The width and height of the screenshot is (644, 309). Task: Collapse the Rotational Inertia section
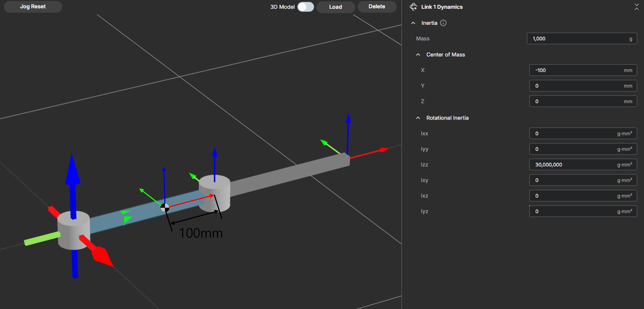tap(418, 118)
